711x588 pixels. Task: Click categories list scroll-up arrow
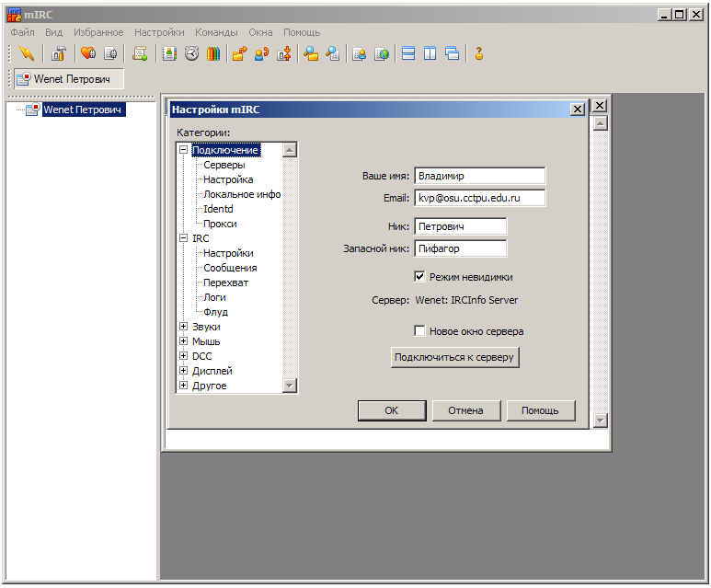coord(290,150)
